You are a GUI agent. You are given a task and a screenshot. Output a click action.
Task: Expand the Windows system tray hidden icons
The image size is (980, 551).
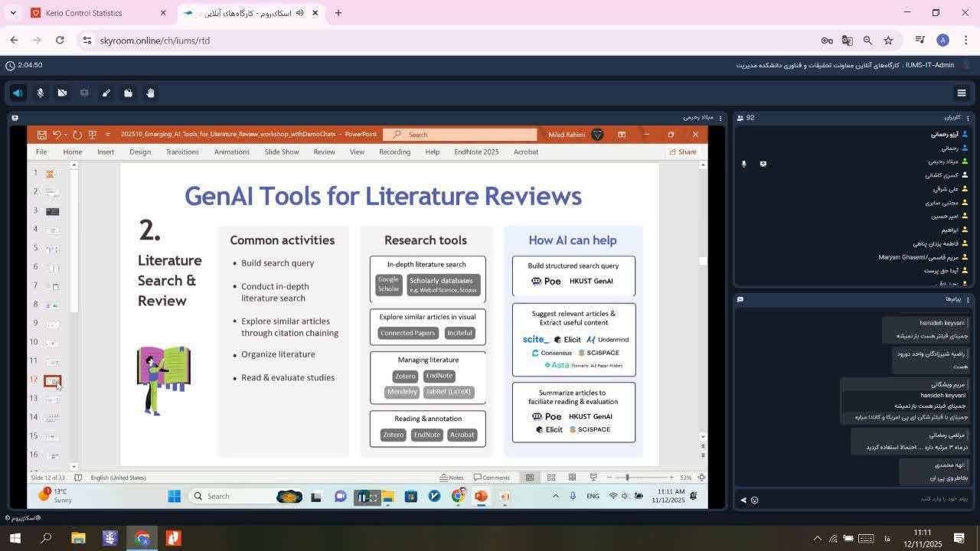point(817,539)
